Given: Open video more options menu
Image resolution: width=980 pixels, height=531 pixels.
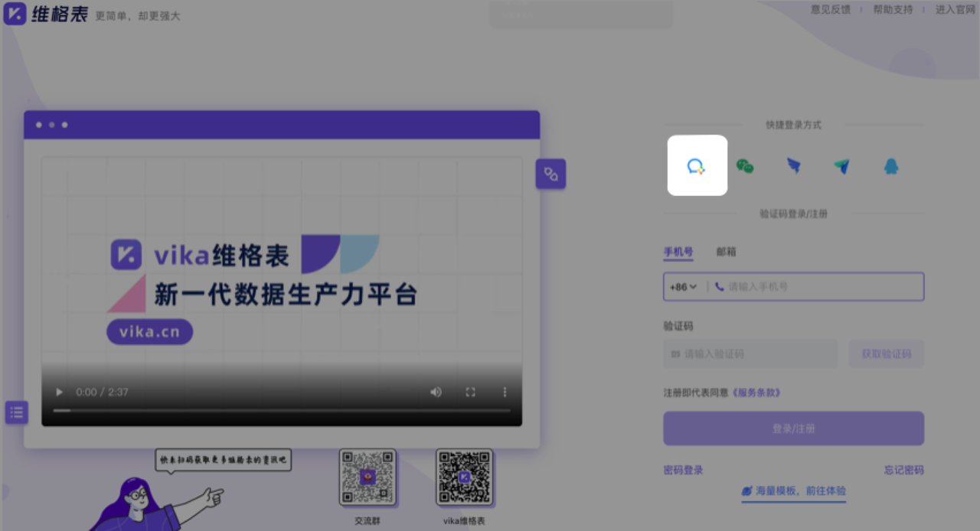Looking at the screenshot, I should coord(505,392).
